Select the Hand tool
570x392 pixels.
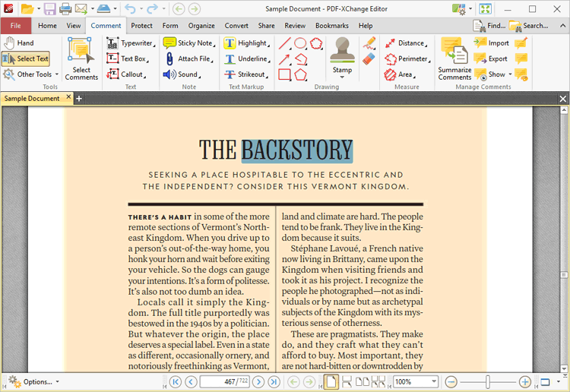coord(19,43)
